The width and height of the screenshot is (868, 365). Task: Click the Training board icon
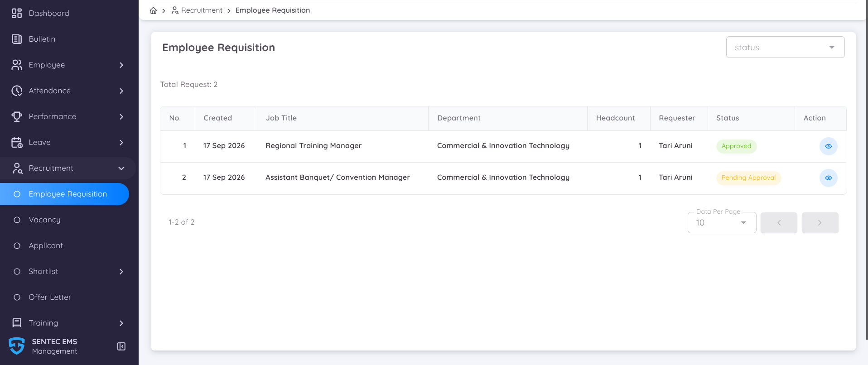pos(17,323)
